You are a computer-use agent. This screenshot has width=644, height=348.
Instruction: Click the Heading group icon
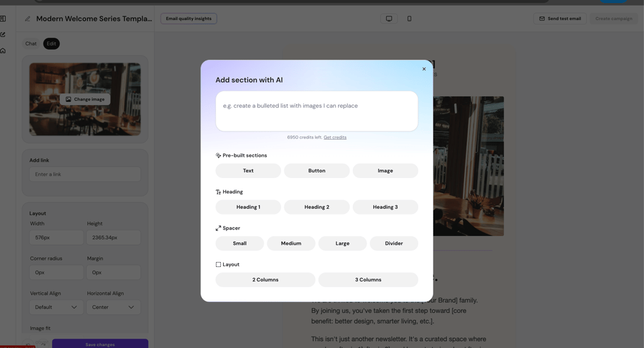[218, 192]
